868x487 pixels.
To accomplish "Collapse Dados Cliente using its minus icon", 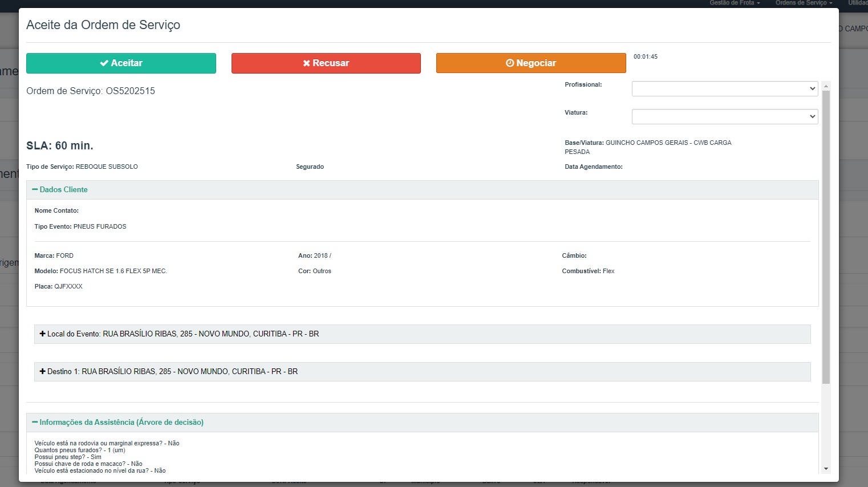I will 35,189.
